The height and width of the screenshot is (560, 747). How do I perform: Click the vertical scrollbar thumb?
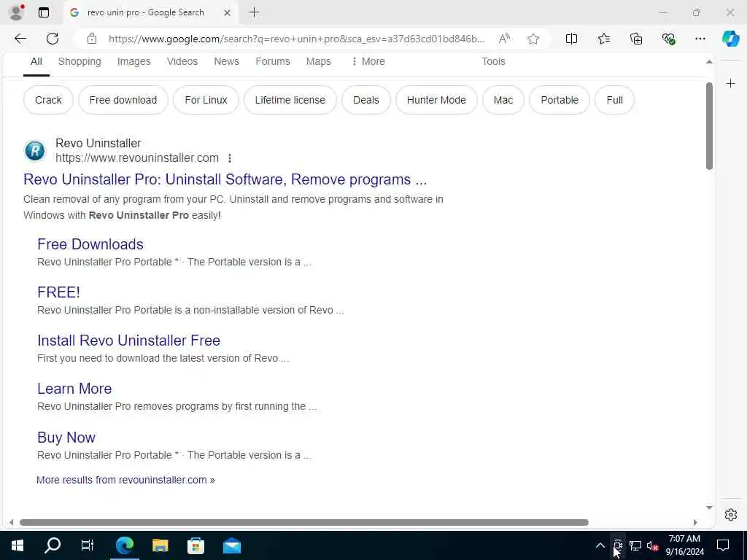pyautogui.click(x=709, y=126)
